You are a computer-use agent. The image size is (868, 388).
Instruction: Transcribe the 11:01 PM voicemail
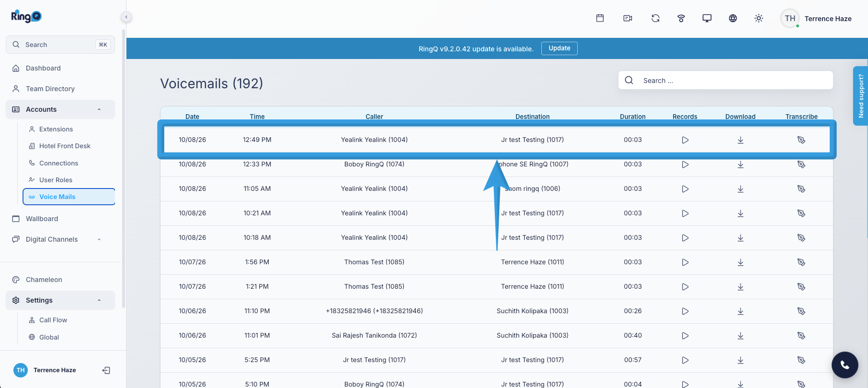coord(801,336)
